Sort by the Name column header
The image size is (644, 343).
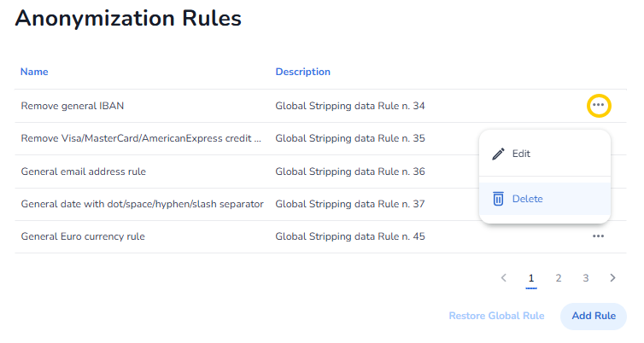click(34, 72)
